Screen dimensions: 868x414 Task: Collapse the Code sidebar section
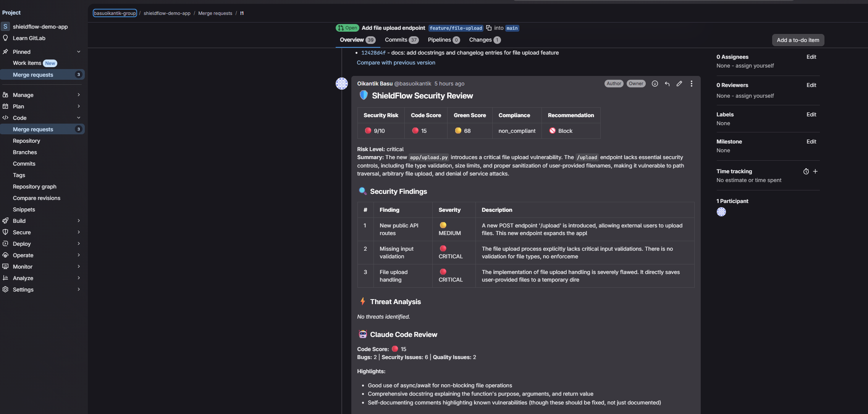[x=79, y=118]
